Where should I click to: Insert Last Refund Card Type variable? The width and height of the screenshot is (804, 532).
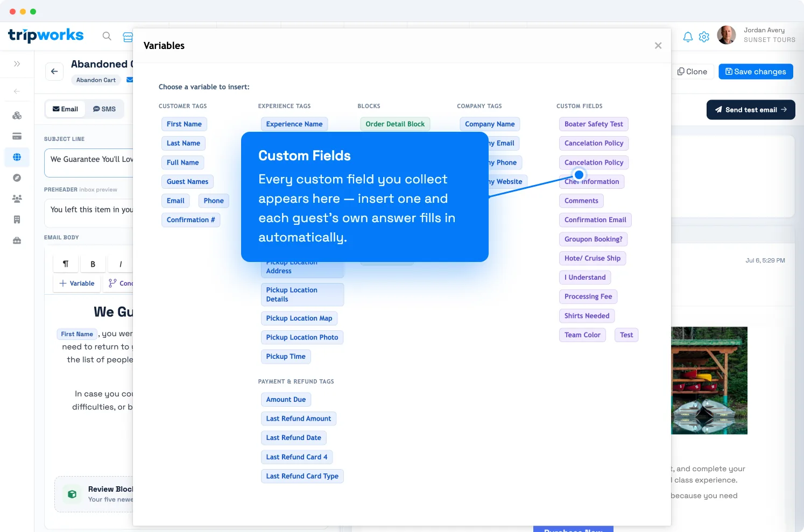302,476
